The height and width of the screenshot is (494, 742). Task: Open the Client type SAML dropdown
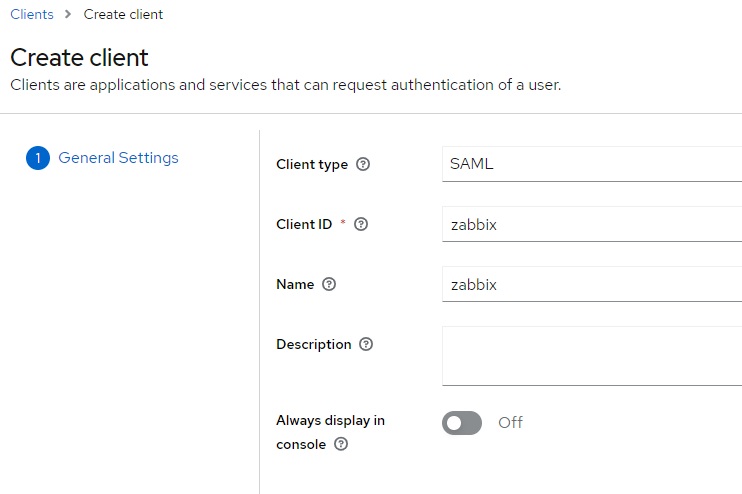(590, 164)
